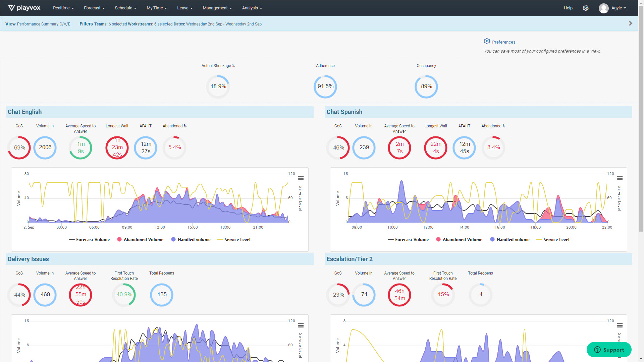This screenshot has width=644, height=362.
Task: Open the Chat English chart menu icon
Action: 301,178
